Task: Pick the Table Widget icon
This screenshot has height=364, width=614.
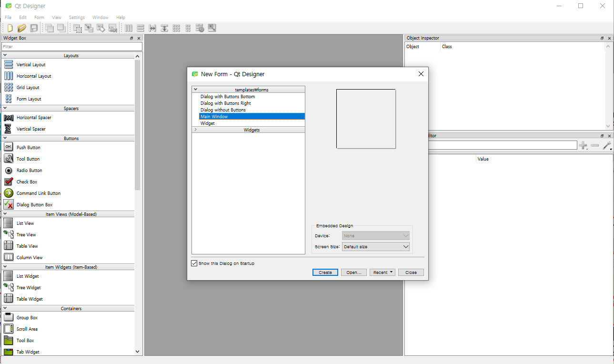Action: pyautogui.click(x=9, y=299)
